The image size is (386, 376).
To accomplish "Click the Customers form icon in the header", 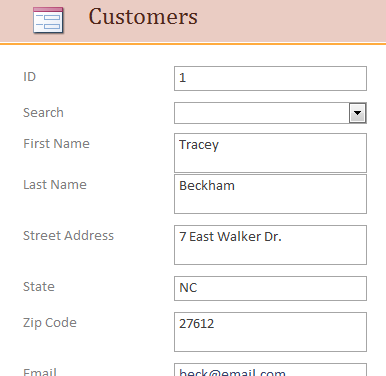I will click(x=48, y=20).
